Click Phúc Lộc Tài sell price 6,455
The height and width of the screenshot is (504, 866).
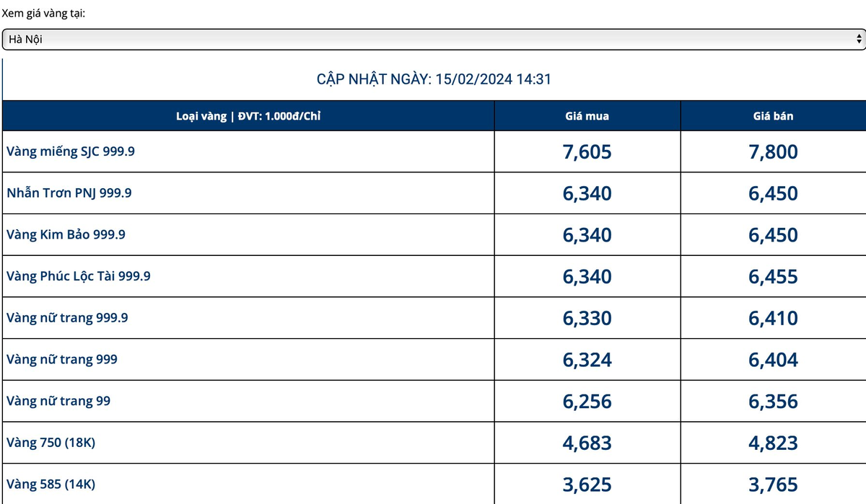[773, 276]
